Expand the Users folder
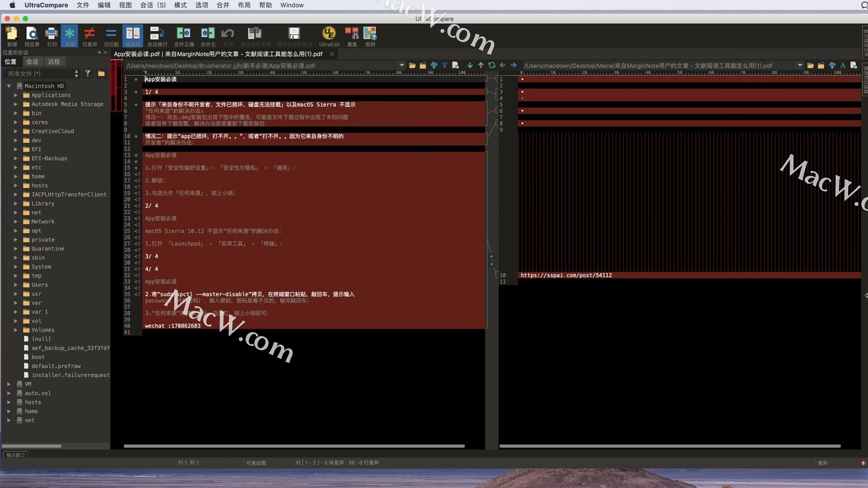This screenshot has width=868, height=488. pyautogui.click(x=15, y=285)
